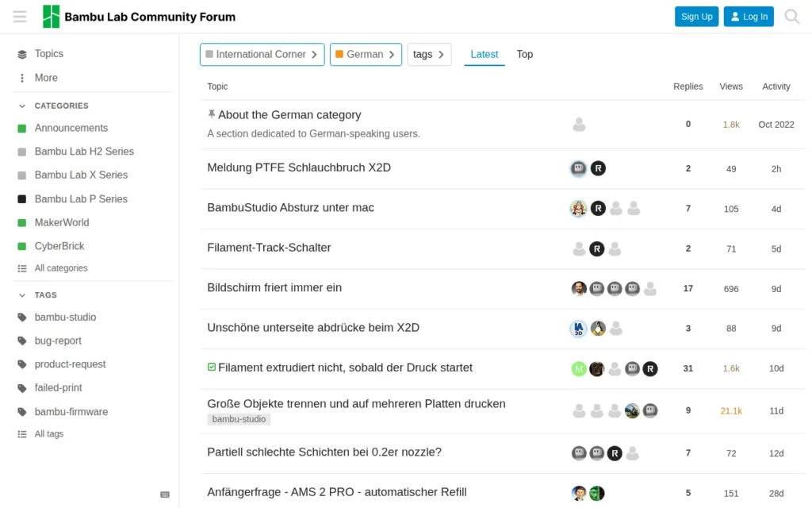This screenshot has width=812, height=508.
Task: Open topic Filament extrudiert nicht, sobald der Druck startet
Action: click(345, 368)
